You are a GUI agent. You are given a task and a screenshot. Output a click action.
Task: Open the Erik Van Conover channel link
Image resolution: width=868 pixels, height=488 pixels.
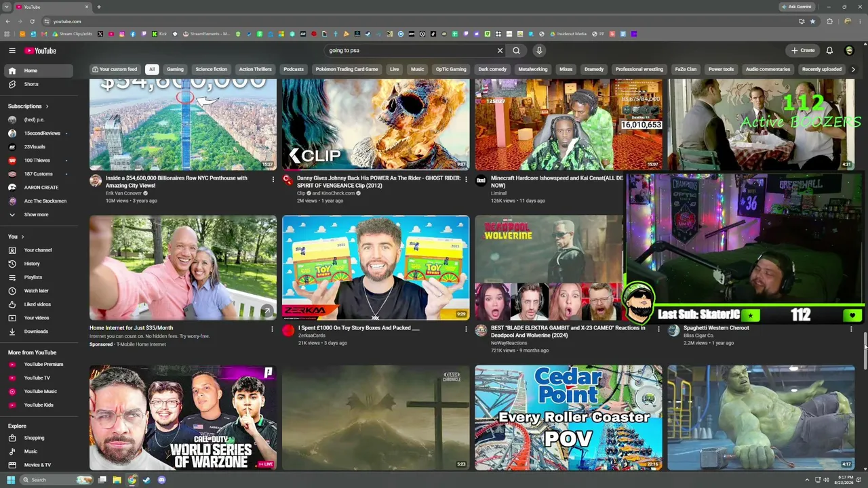[x=123, y=193]
